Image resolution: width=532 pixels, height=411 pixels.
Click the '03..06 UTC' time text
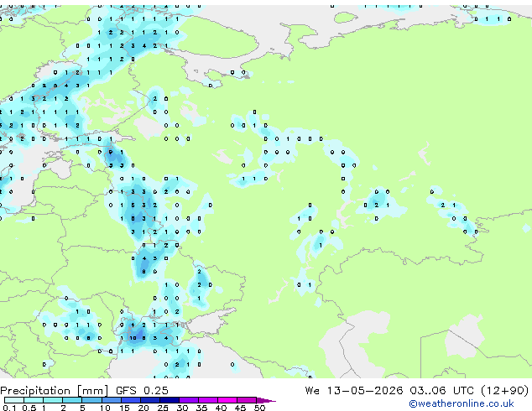(x=441, y=391)
